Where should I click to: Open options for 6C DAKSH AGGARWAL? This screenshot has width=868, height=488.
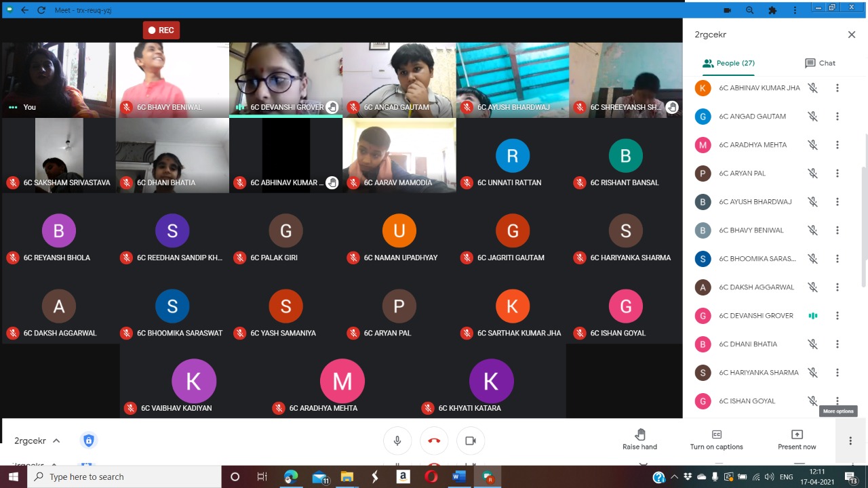tap(837, 287)
